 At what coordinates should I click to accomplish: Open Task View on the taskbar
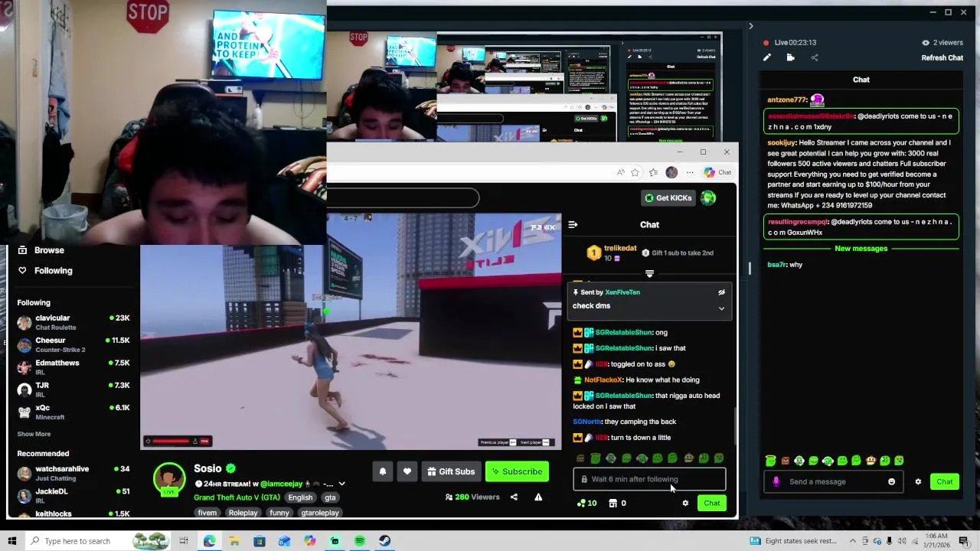point(184,541)
